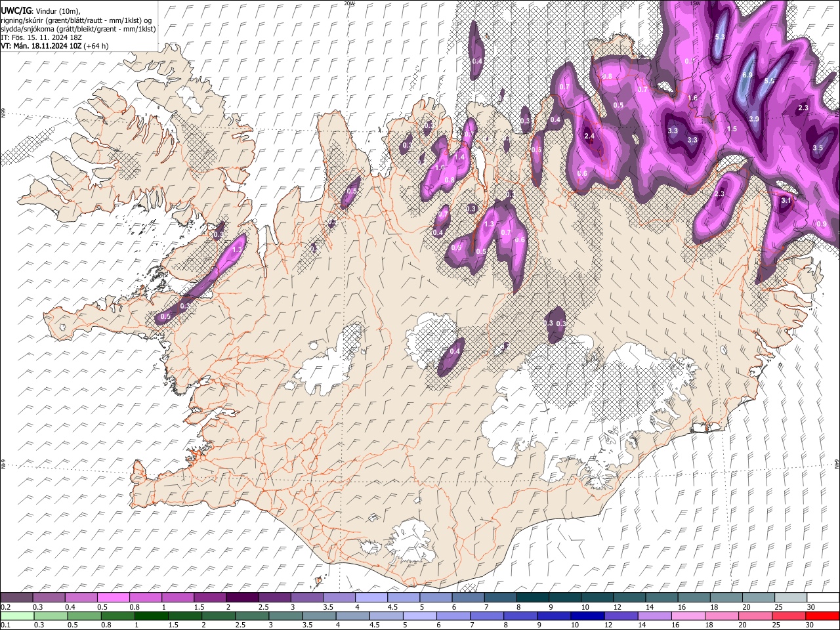Select the white 30 swatch in upper legend row
The height and width of the screenshot is (630, 840).
823,598
